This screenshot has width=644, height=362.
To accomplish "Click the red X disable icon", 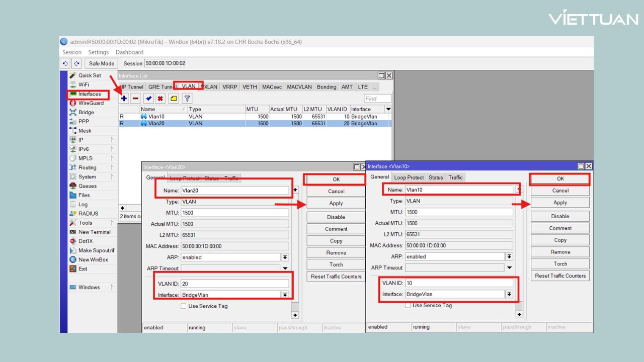I will tap(160, 99).
